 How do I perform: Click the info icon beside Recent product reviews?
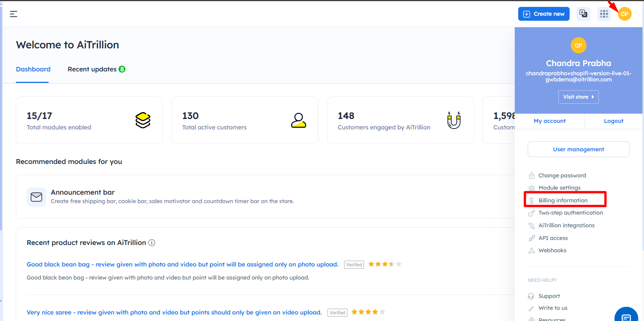pyautogui.click(x=152, y=243)
